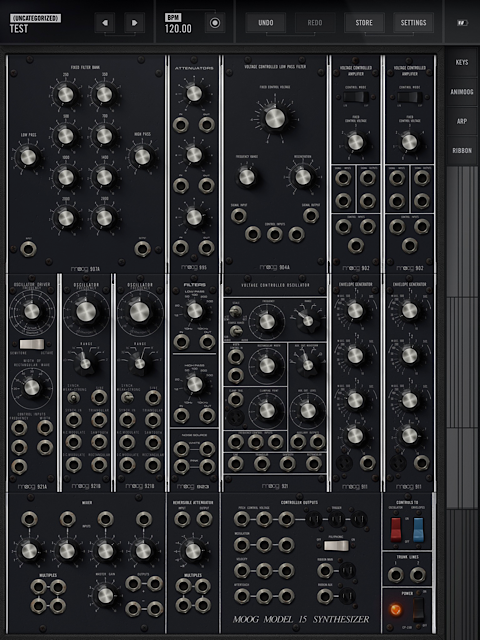Tap the Sine output jack on left 921B
Image resolution: width=480 pixels, height=640 pixels.
click(99, 397)
